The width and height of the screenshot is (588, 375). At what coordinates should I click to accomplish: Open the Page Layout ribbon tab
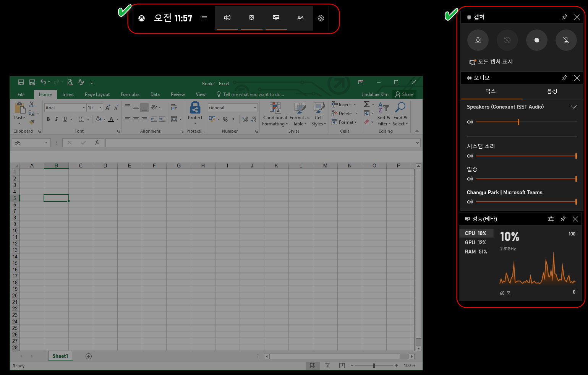(97, 94)
